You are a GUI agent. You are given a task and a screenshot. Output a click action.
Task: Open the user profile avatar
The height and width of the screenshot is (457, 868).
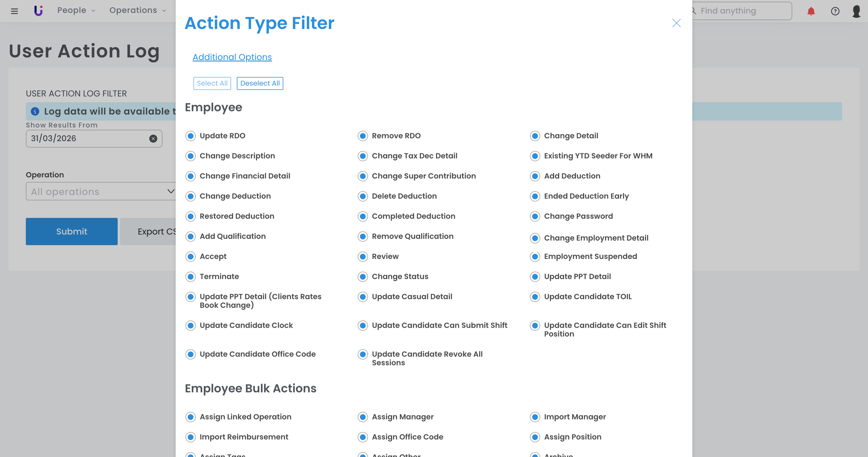tap(856, 11)
